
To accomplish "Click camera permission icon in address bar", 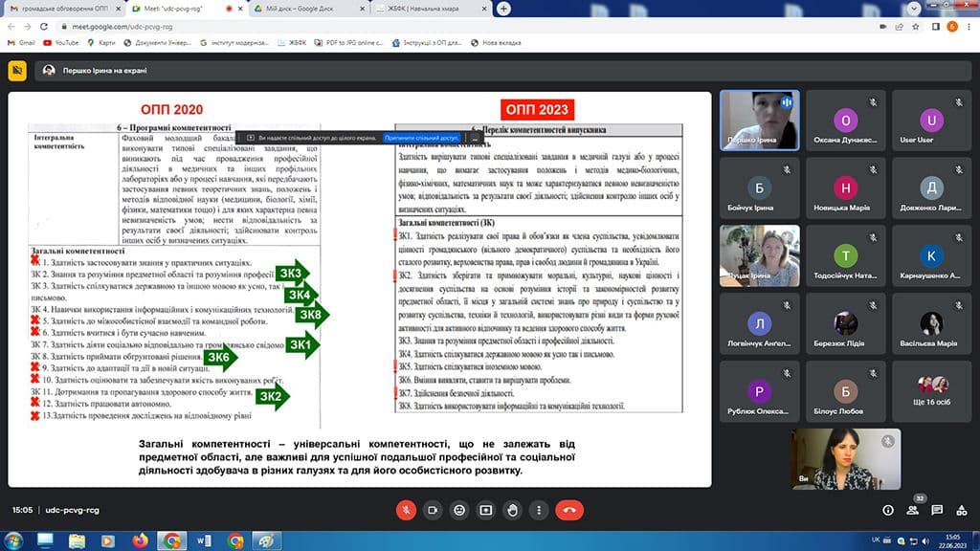I will 882,27.
